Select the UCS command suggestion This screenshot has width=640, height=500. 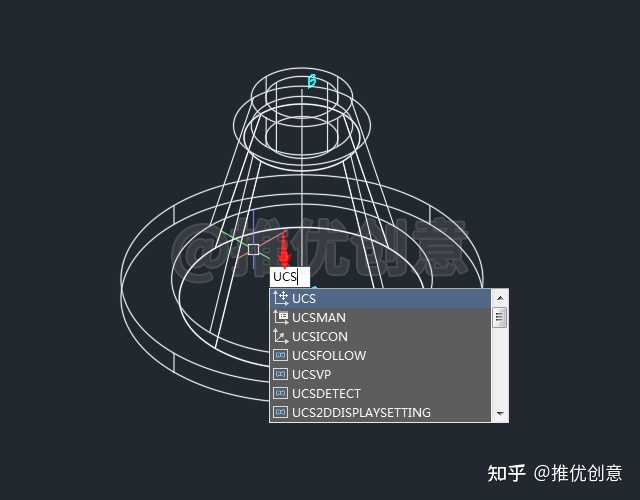tap(380, 298)
